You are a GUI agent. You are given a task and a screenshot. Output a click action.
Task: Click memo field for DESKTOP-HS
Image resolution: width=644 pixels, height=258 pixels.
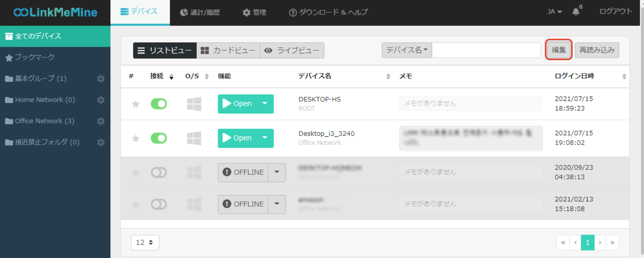tap(471, 103)
